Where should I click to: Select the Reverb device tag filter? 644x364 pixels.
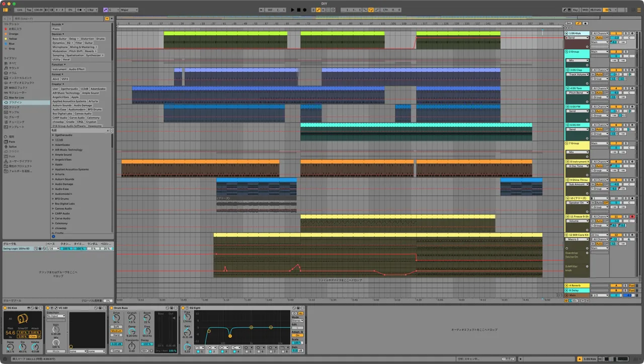pyautogui.click(x=90, y=51)
